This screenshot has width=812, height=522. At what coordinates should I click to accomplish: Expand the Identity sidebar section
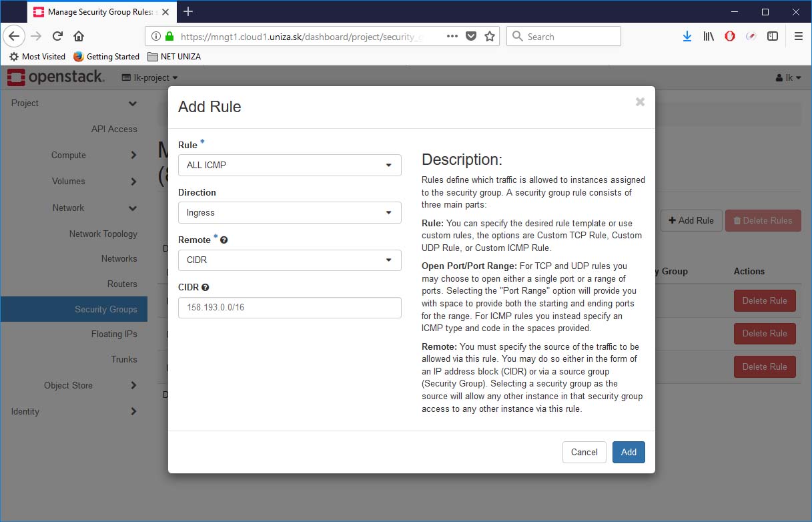74,411
